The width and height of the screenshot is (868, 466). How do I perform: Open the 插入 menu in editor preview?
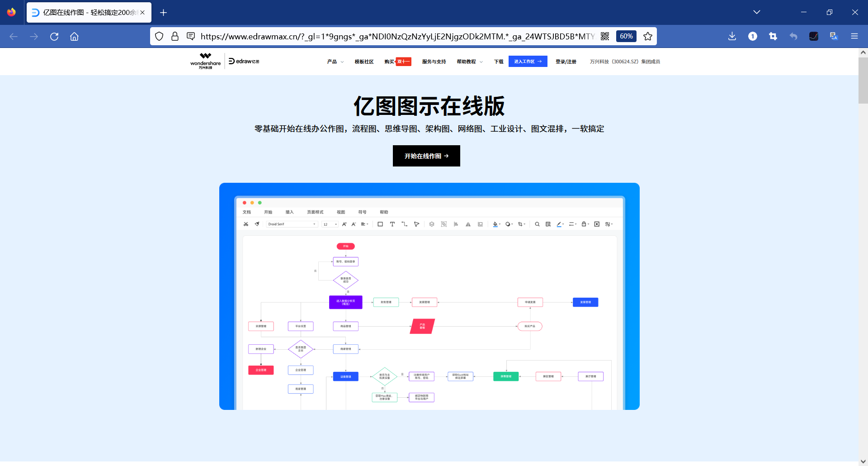pyautogui.click(x=289, y=212)
